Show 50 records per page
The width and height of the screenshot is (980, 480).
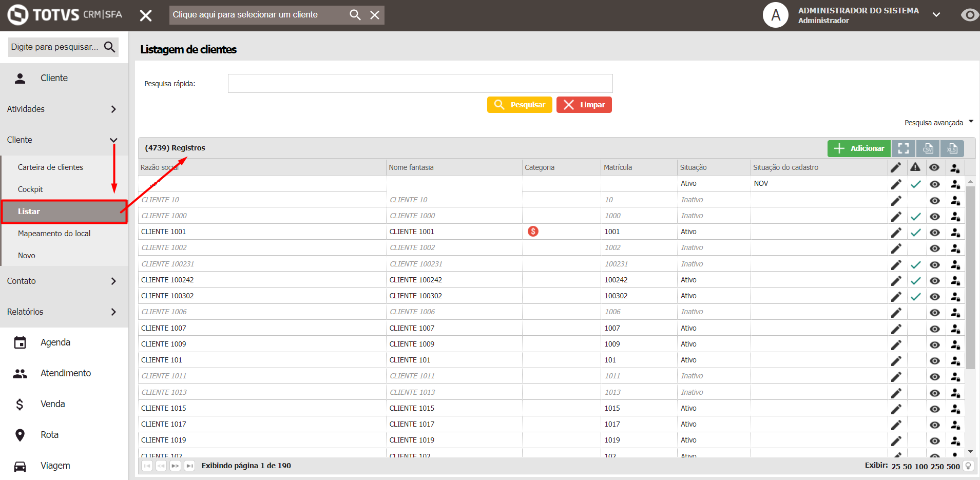coord(907,466)
